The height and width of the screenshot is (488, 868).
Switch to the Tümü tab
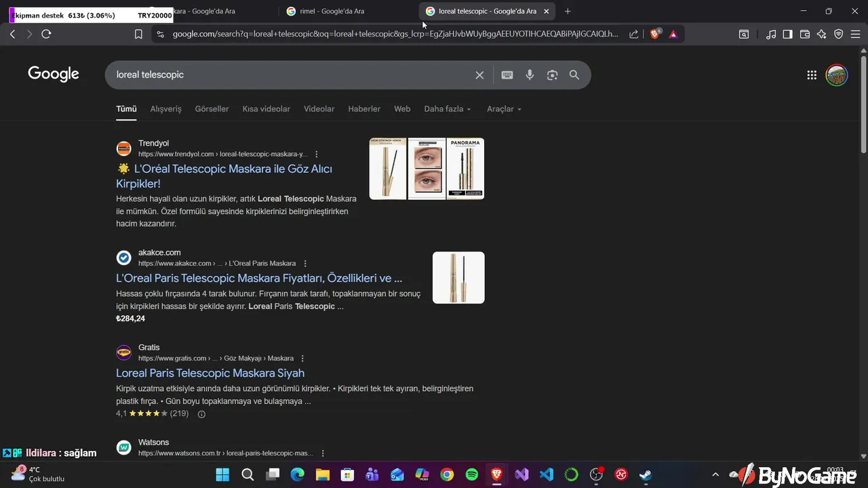coord(126,109)
